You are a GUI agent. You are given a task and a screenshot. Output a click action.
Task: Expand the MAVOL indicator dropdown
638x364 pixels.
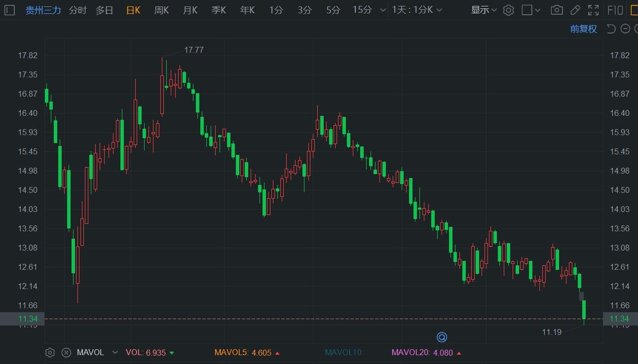click(115, 352)
